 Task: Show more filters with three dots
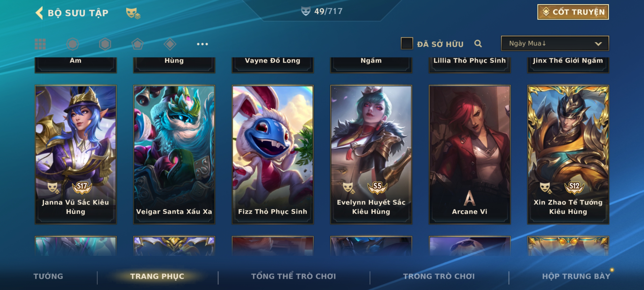[x=202, y=44]
